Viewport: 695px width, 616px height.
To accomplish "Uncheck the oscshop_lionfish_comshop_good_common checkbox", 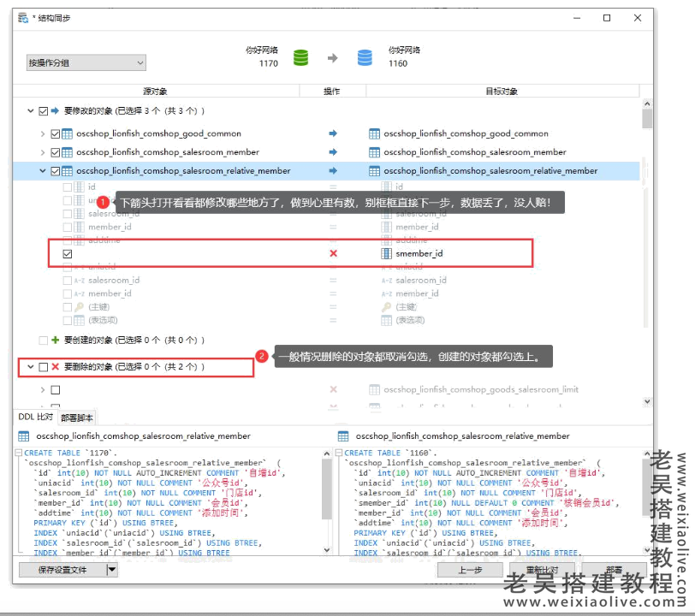I will point(56,133).
